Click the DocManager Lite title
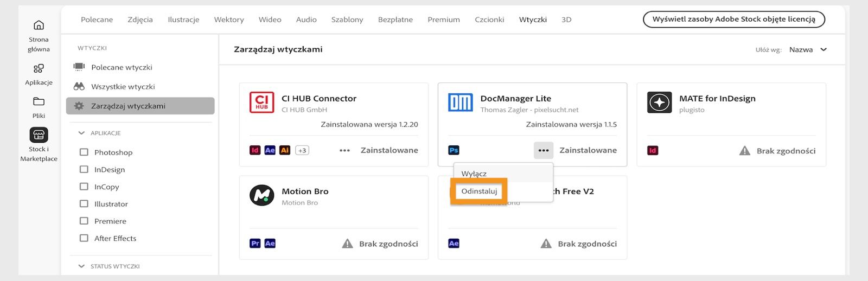The width and height of the screenshot is (868, 281). [516, 98]
